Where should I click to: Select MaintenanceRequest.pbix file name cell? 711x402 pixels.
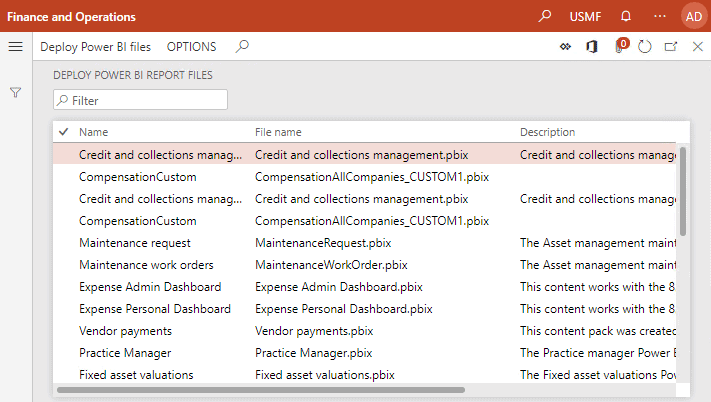tap(323, 243)
